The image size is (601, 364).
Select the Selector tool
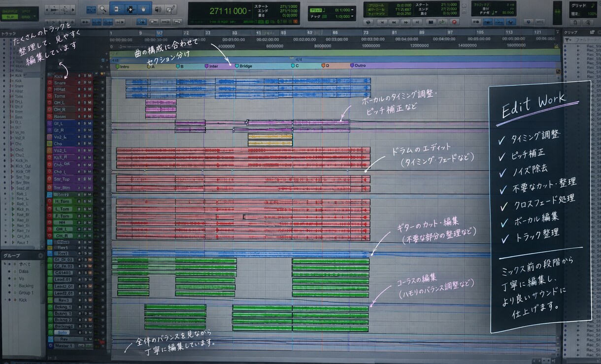[131, 9]
